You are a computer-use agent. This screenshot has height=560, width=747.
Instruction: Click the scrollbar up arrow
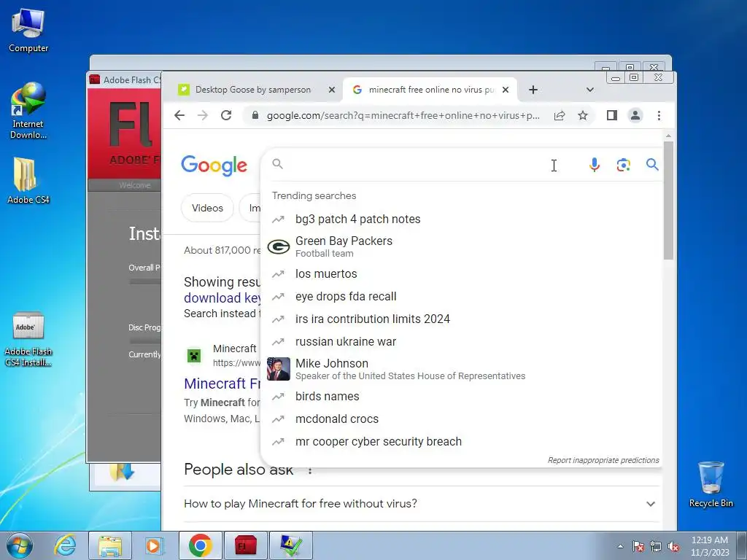coord(668,136)
